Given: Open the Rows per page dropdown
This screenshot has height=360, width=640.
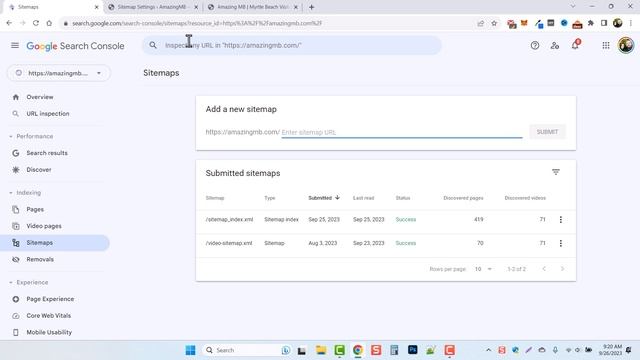Looking at the screenshot, I should click(x=483, y=269).
